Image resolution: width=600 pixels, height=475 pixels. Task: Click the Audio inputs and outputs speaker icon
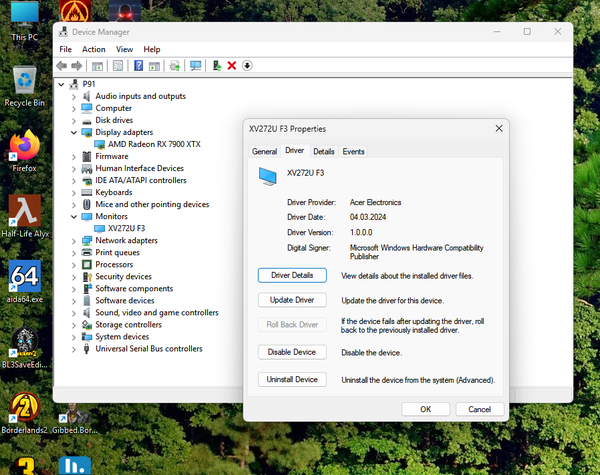click(87, 96)
